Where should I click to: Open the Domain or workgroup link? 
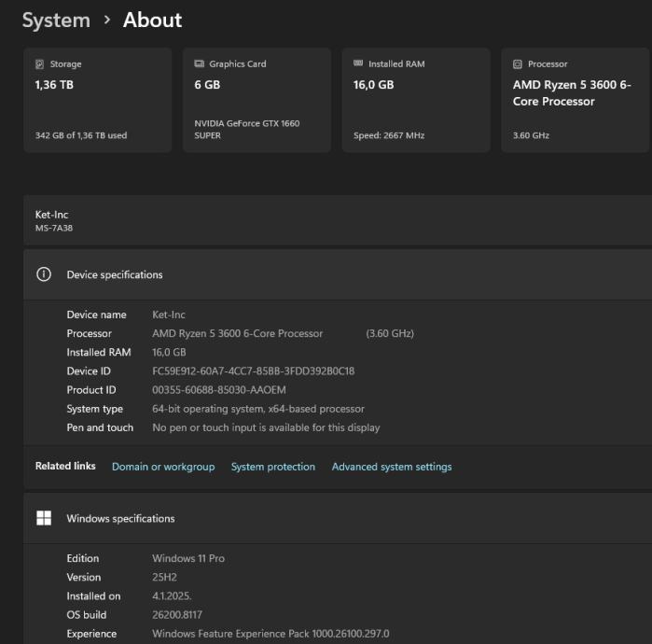coord(163,467)
